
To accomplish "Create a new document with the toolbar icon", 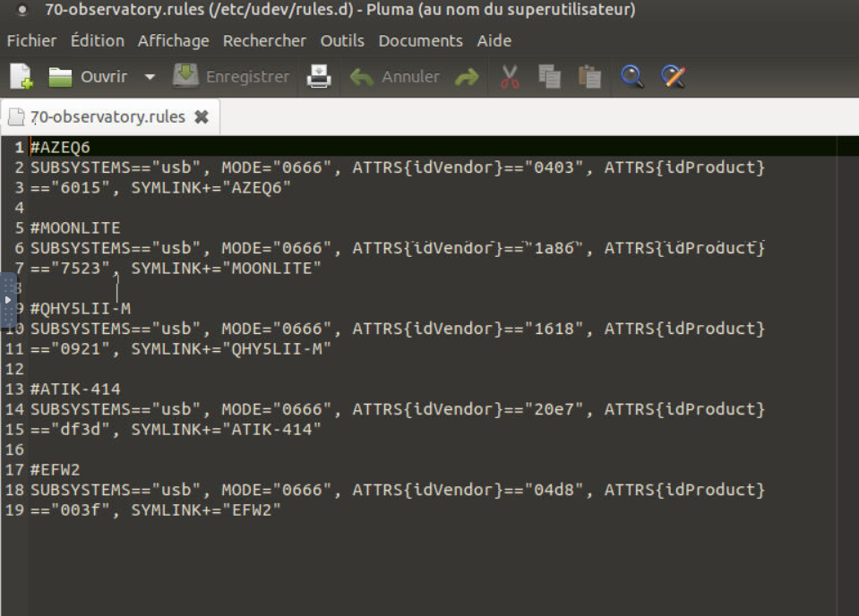I will click(21, 77).
